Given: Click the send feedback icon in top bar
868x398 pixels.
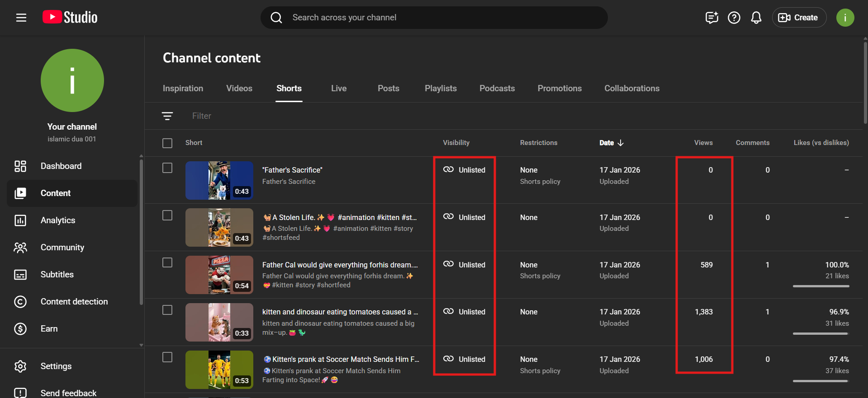Looking at the screenshot, I should (x=711, y=18).
